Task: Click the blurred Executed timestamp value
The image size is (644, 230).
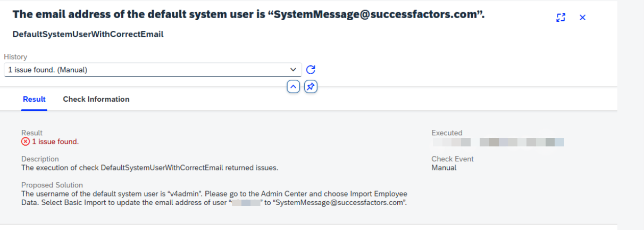Action: 498,142
